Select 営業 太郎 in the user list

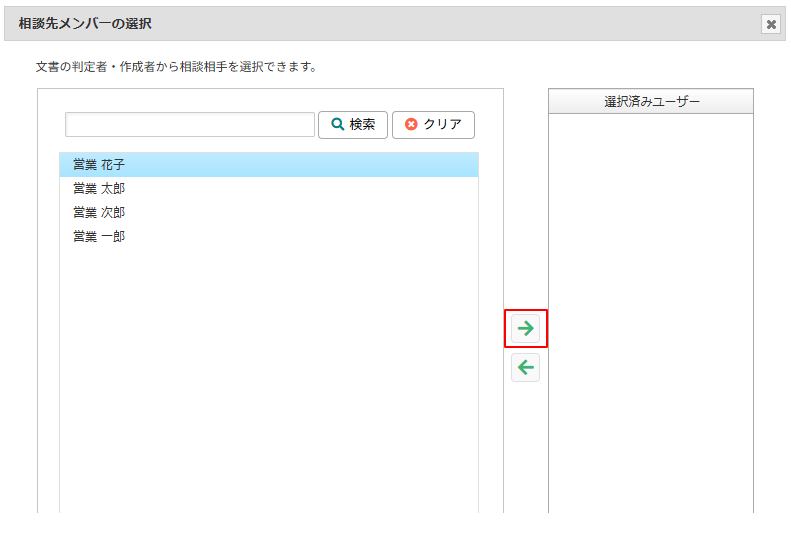[99, 189]
